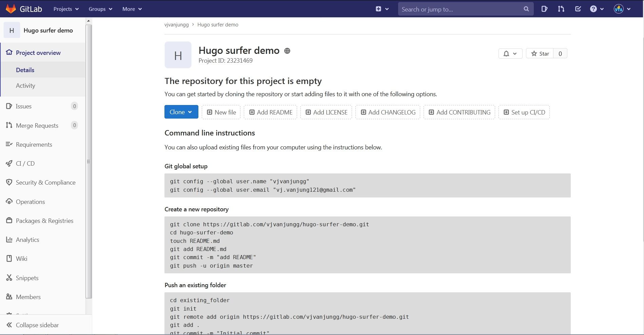Click the git config user.email line
Screen dimensions: 644x335
click(x=263, y=190)
